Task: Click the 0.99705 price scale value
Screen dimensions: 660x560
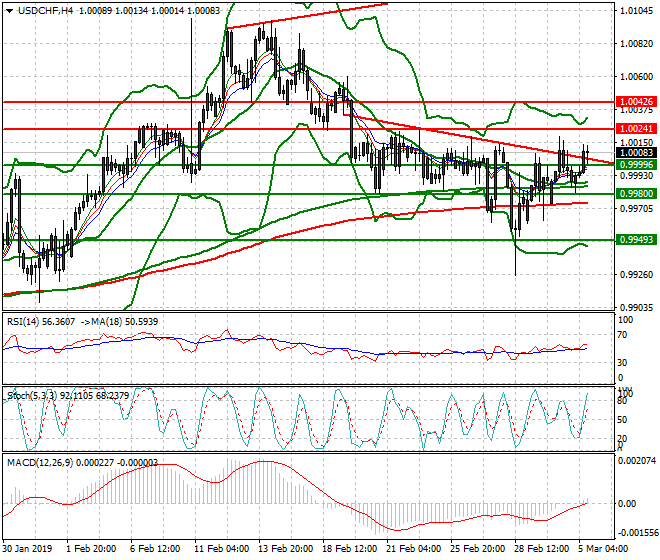Action: [x=637, y=208]
